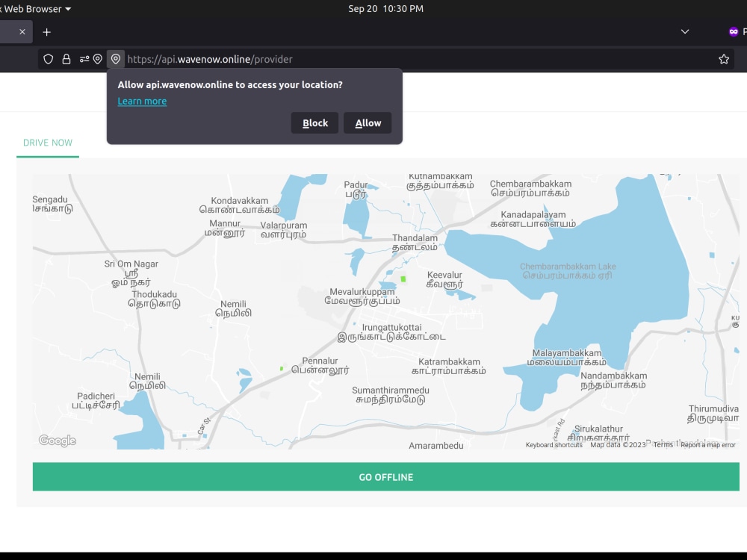The width and height of the screenshot is (747, 560).
Task: Close the current browser tab
Action: [22, 32]
